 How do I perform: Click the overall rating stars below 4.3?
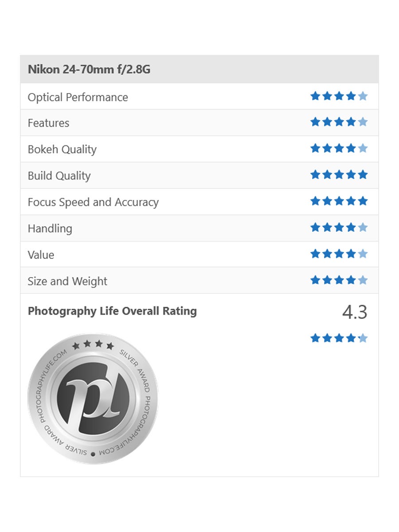click(339, 339)
